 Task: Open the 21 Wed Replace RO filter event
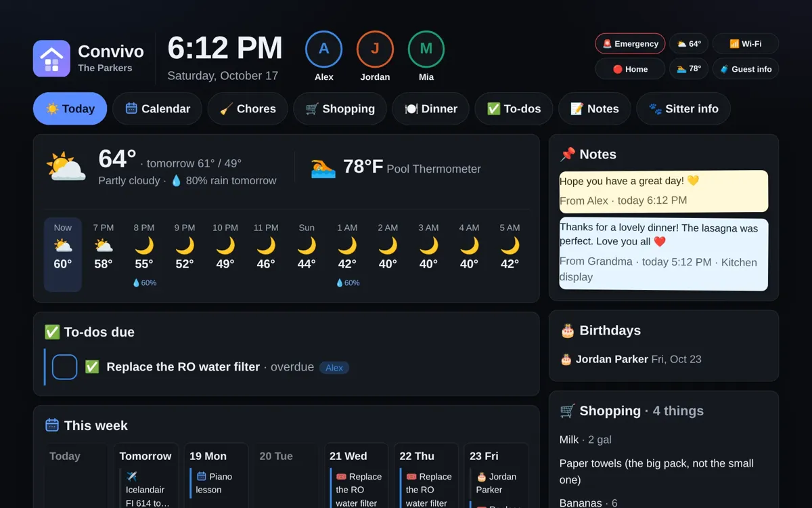tap(356, 489)
